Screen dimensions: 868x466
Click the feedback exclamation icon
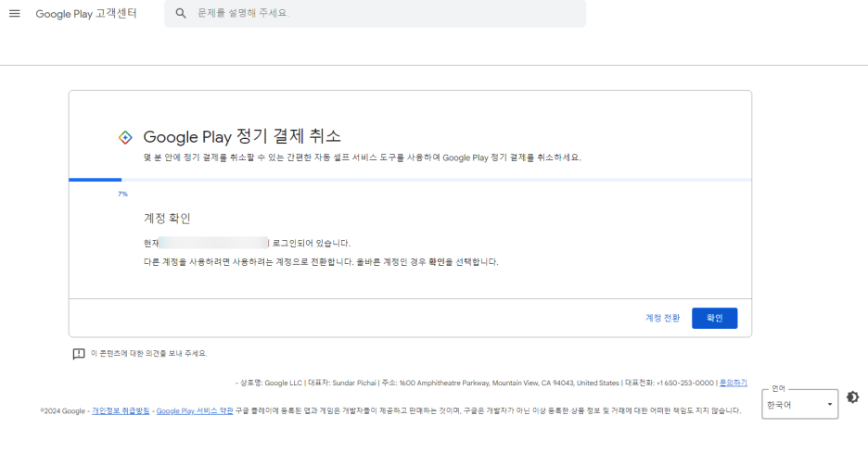pos(79,354)
